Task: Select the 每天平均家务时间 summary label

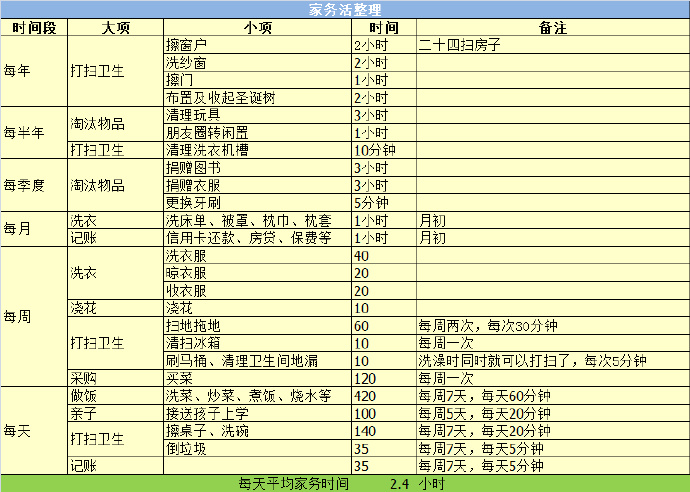Action: tap(294, 484)
